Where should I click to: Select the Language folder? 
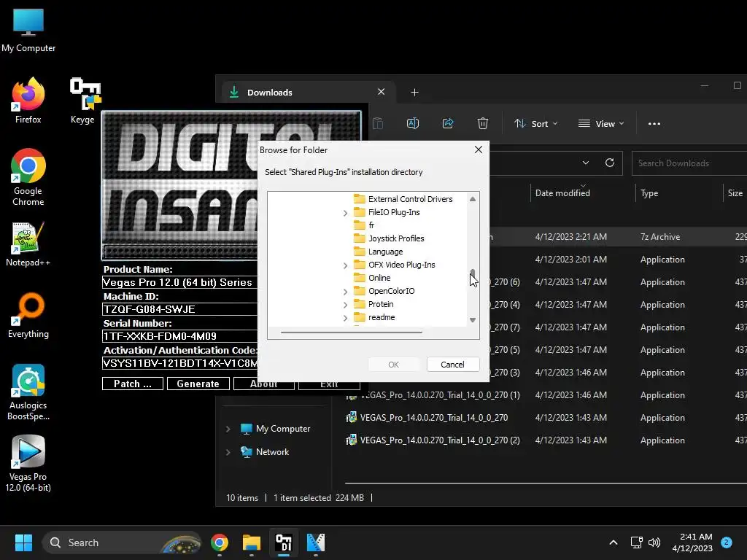pyautogui.click(x=379, y=252)
